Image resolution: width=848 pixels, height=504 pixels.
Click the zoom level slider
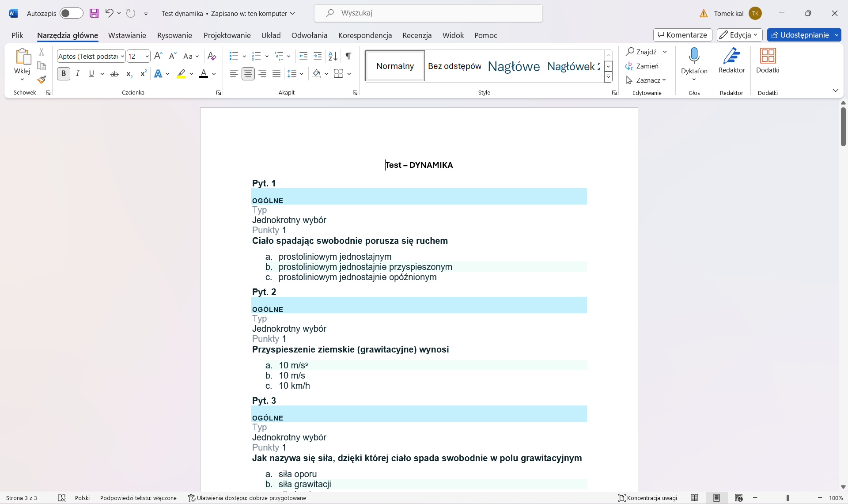pos(787,498)
